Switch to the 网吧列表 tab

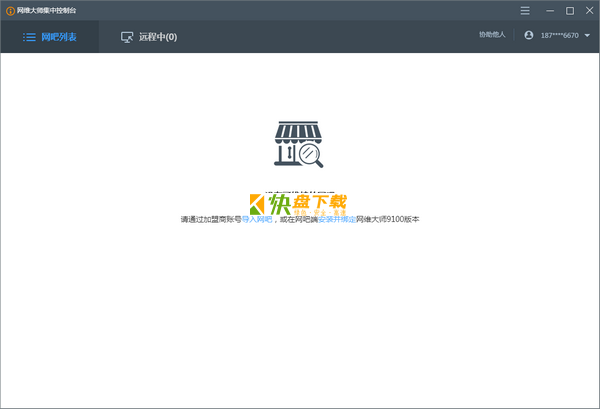50,37
